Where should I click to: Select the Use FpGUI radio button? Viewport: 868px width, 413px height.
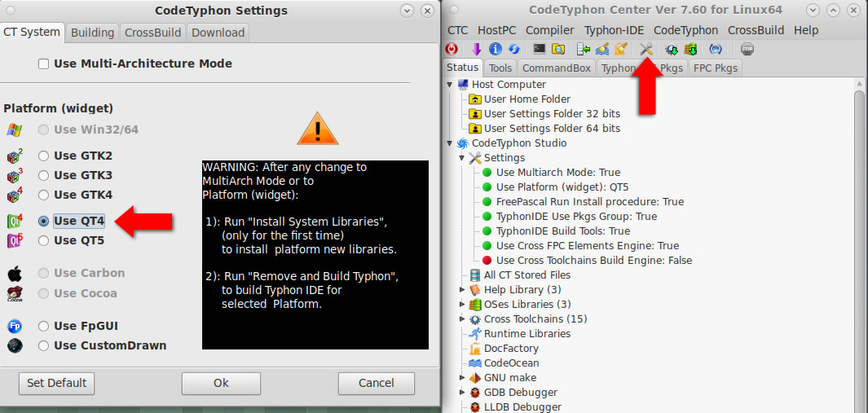44,327
